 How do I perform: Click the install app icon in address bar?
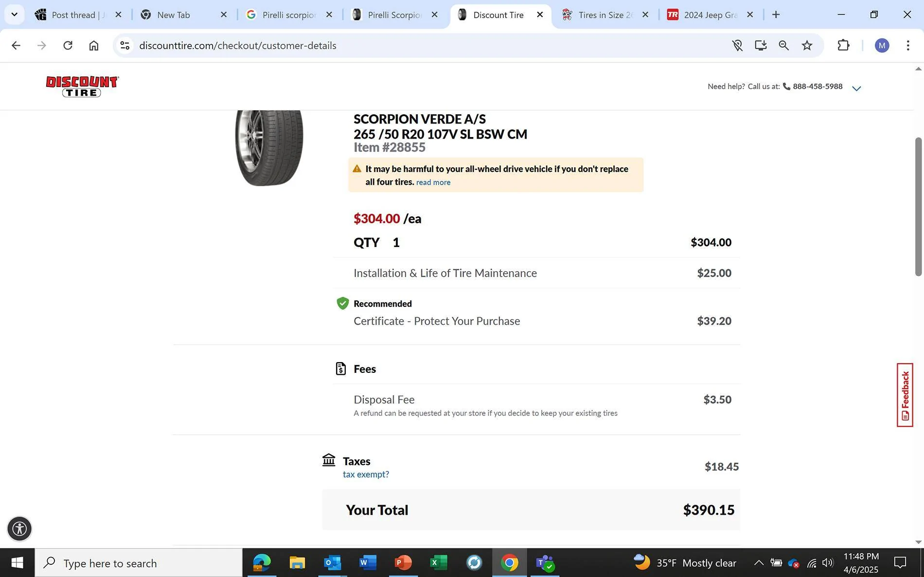point(761,45)
